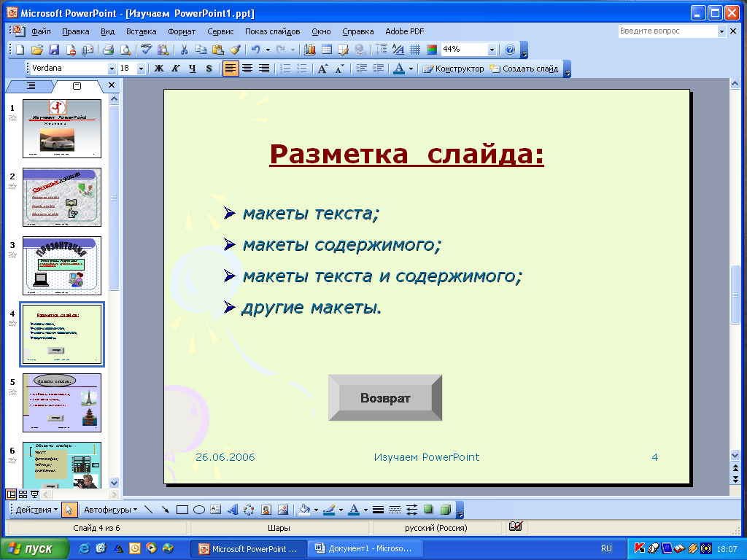Screen dimensions: 747x560
Task: Open a file with the Open folder icon
Action: pyautogui.click(x=36, y=50)
